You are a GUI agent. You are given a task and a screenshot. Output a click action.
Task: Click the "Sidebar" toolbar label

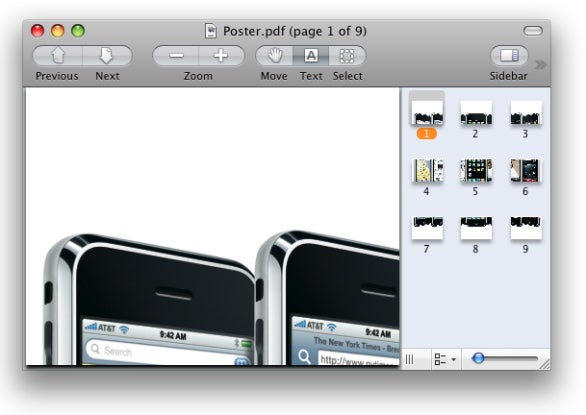click(x=509, y=76)
